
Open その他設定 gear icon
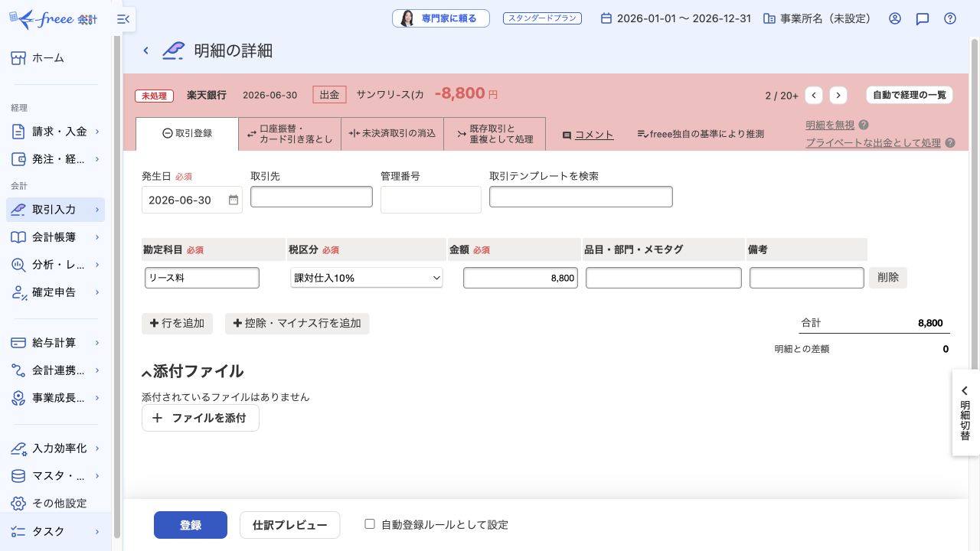[x=18, y=504]
